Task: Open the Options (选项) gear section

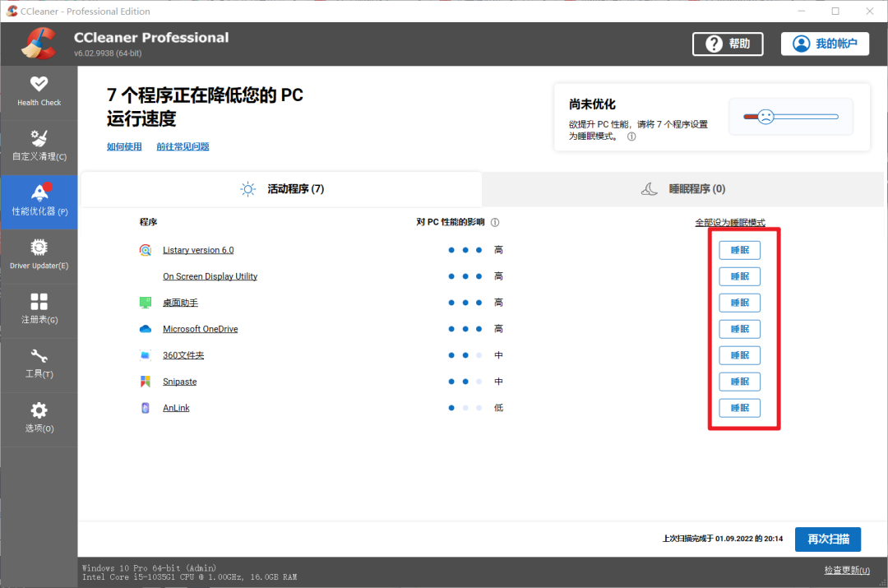Action: [39, 419]
